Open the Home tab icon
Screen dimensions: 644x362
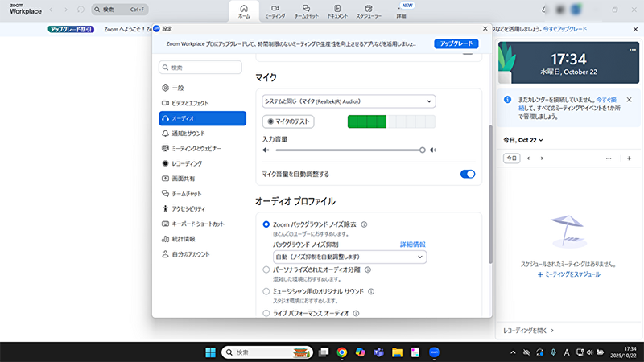coord(244,8)
